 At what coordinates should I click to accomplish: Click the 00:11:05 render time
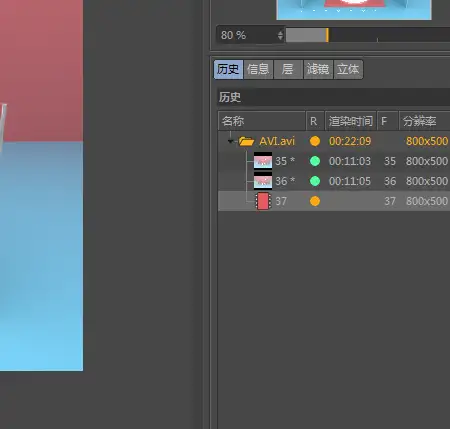[350, 181]
